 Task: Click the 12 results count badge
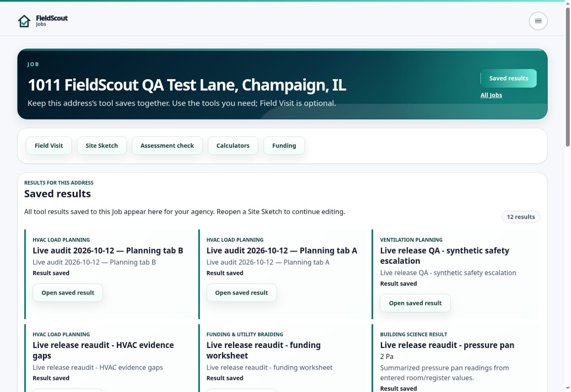pyautogui.click(x=521, y=217)
